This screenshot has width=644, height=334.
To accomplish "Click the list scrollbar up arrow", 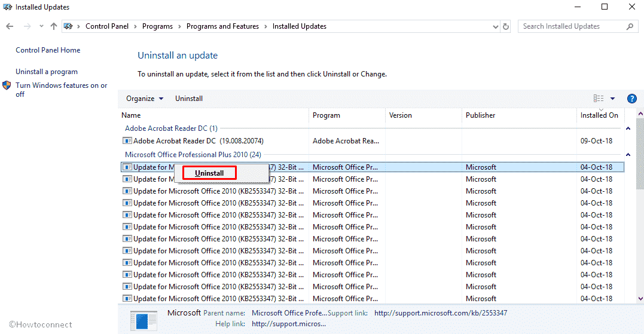I will [640, 114].
